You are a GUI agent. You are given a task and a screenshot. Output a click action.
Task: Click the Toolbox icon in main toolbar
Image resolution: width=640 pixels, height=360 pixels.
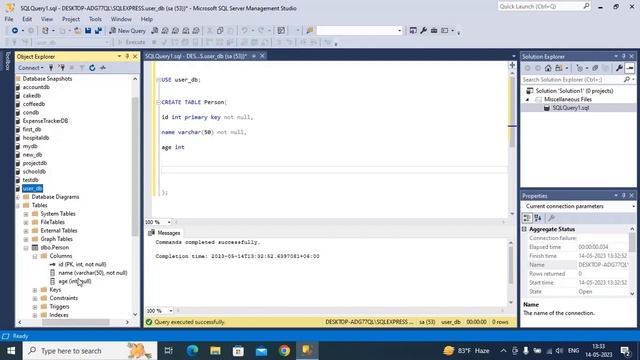pos(434,31)
